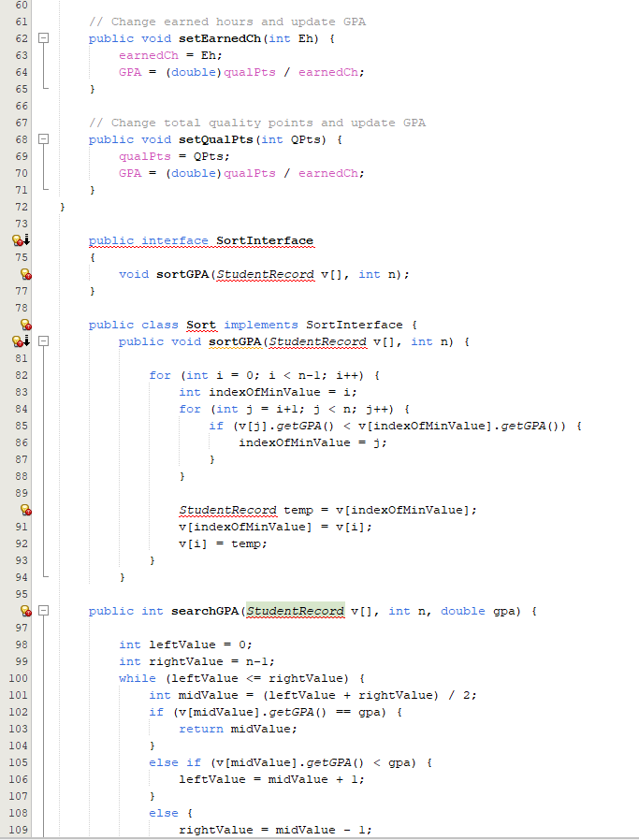Viewport: 639px width, 840px height.
Task: Click the error bulb beside the public class Sort declaration
Action: coord(25,325)
